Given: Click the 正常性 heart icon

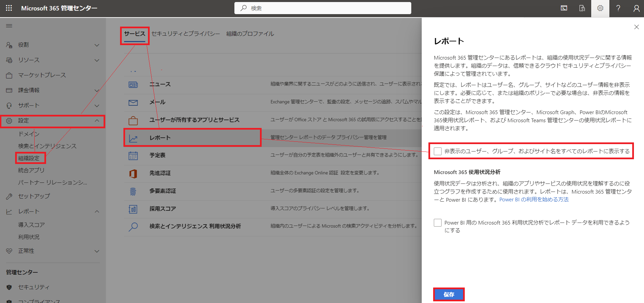Looking at the screenshot, I should pyautogui.click(x=9, y=251).
